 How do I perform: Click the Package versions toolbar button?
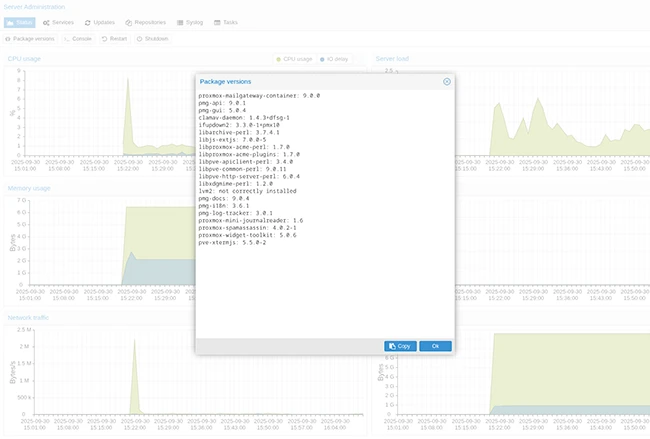coord(31,39)
